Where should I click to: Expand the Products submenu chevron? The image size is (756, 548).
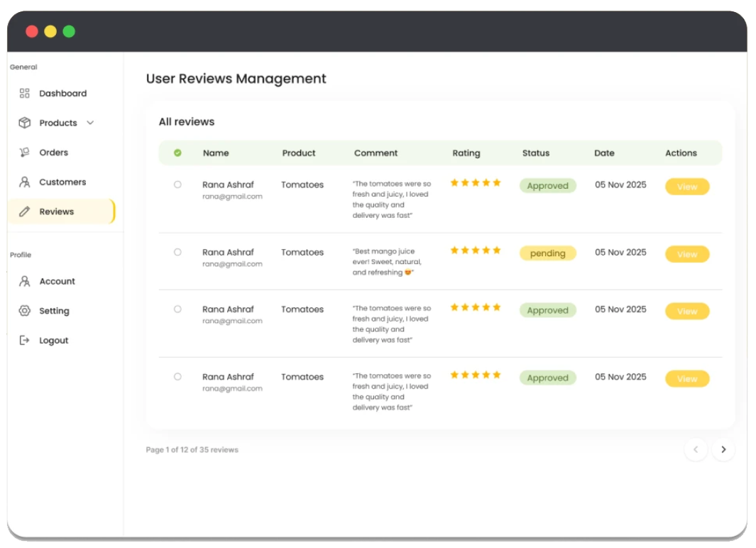tap(90, 123)
